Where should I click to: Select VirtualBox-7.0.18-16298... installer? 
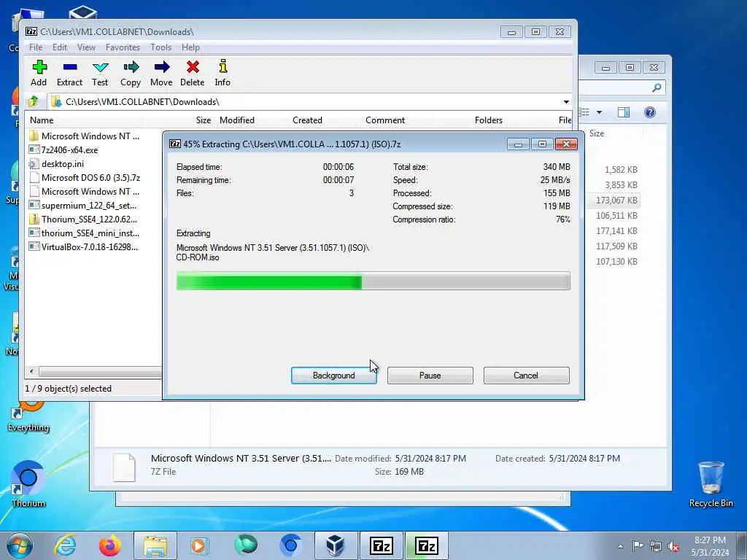tap(90, 246)
